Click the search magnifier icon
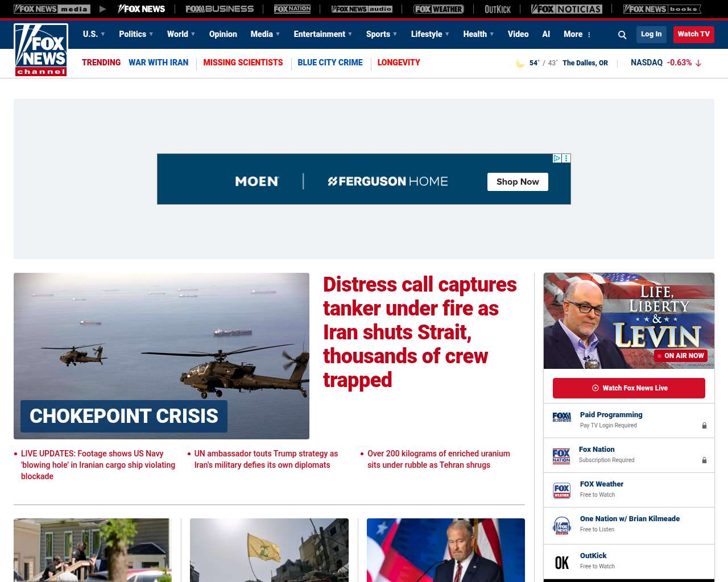The image size is (728, 582). pyautogui.click(x=622, y=35)
